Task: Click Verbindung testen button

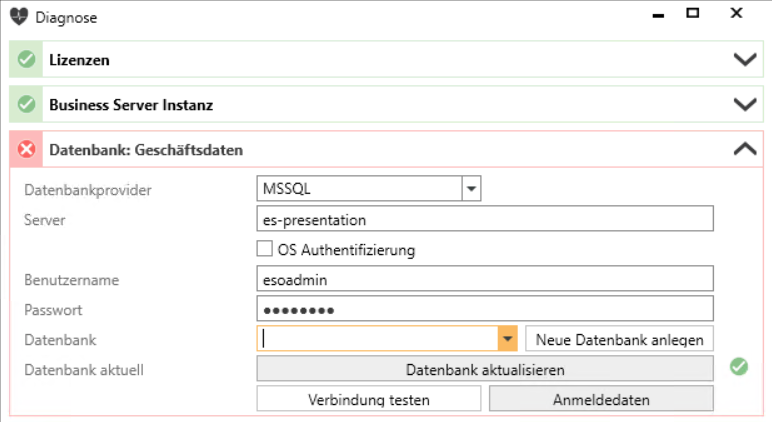Action: point(369,399)
